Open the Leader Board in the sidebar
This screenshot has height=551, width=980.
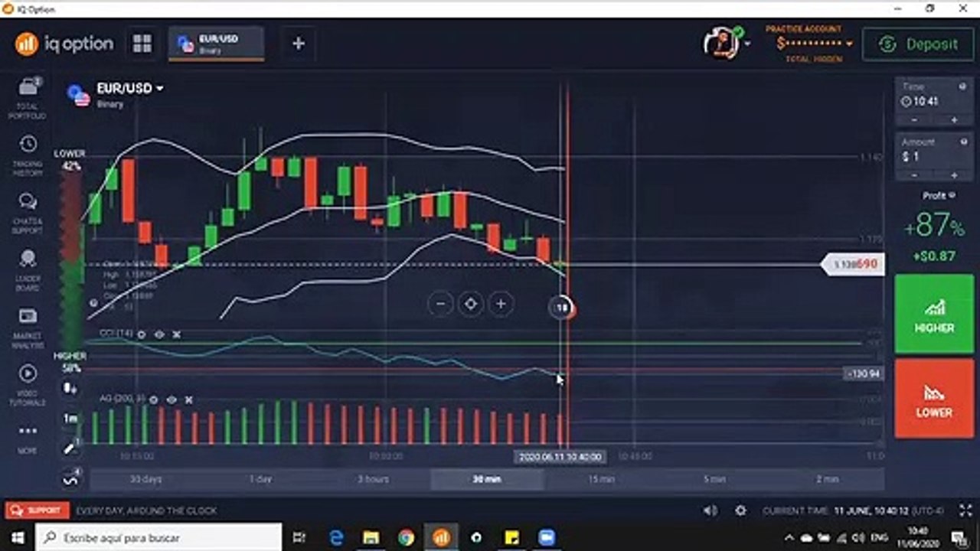click(28, 271)
